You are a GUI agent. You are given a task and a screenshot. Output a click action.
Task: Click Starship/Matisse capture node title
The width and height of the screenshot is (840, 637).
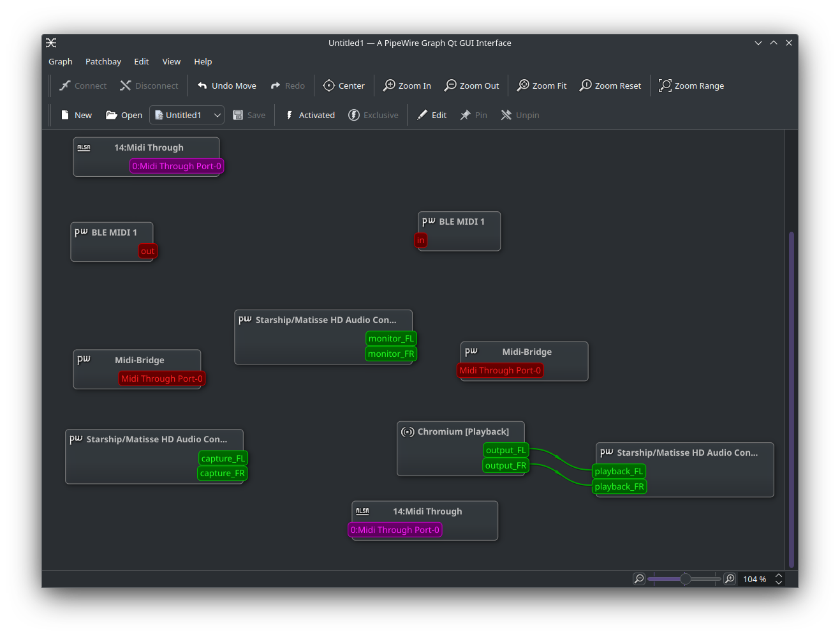point(157,439)
